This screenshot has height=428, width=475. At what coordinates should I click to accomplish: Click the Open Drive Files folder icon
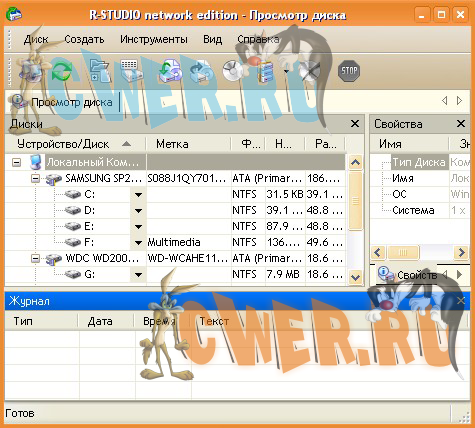100,71
